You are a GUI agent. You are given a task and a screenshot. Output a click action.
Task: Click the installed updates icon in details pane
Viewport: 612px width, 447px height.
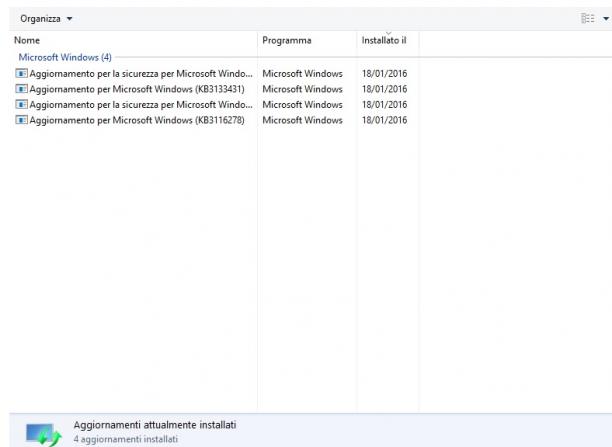point(43,435)
